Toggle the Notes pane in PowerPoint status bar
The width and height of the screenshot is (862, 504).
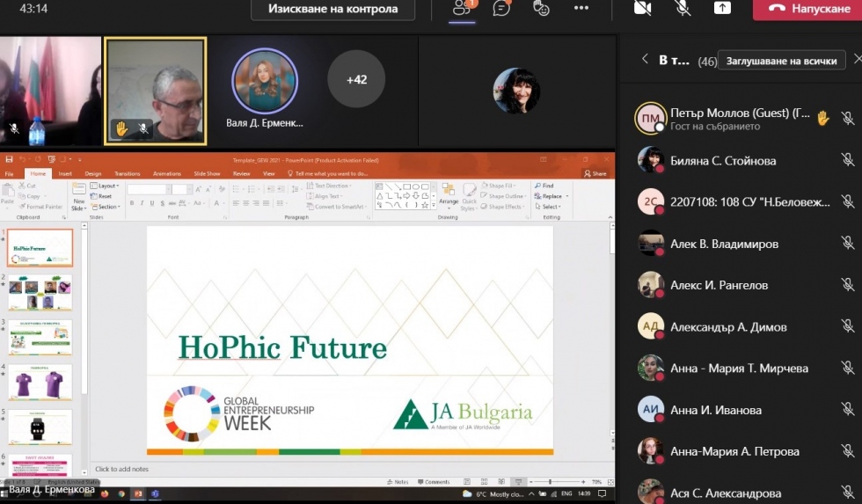coord(398,482)
